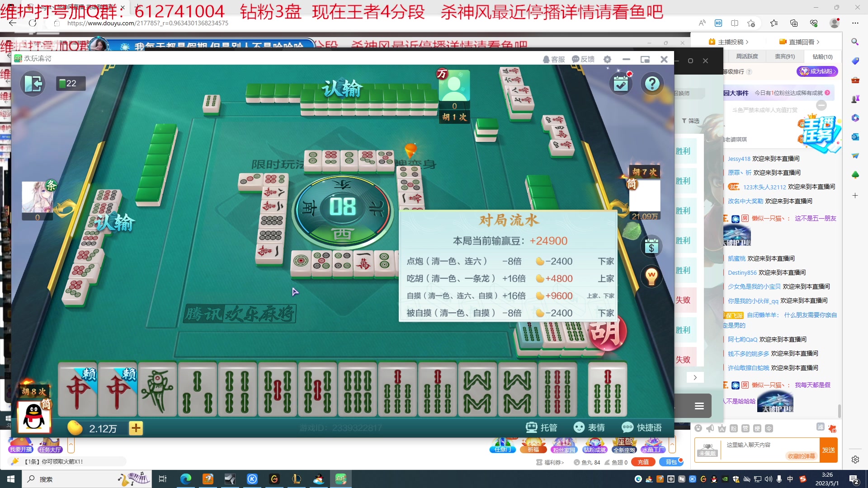Expand the match history list with the chevron
This screenshot has width=868, height=488.
pyautogui.click(x=695, y=377)
